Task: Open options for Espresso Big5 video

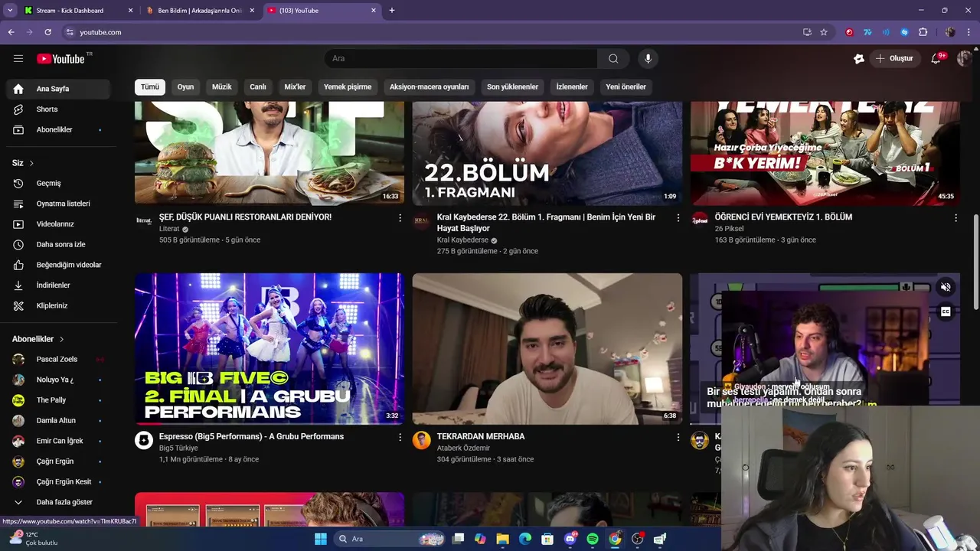Action: click(x=400, y=437)
